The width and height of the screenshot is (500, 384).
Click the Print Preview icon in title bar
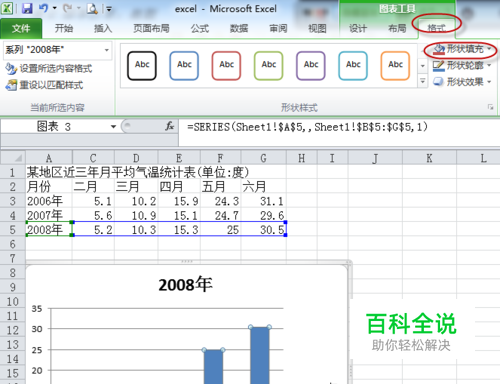92,9
